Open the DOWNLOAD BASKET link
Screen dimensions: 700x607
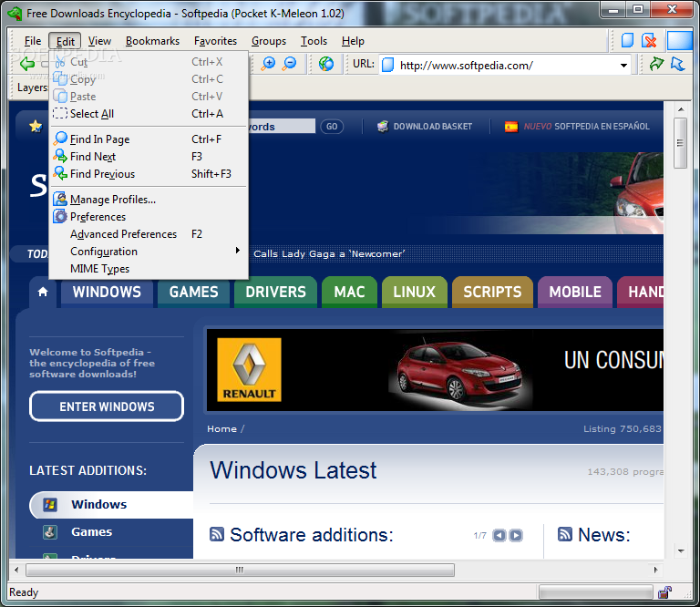(x=433, y=127)
